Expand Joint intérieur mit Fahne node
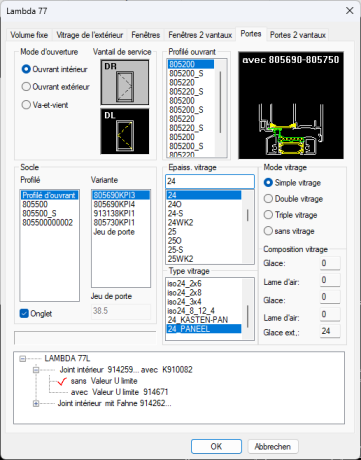 [36, 403]
